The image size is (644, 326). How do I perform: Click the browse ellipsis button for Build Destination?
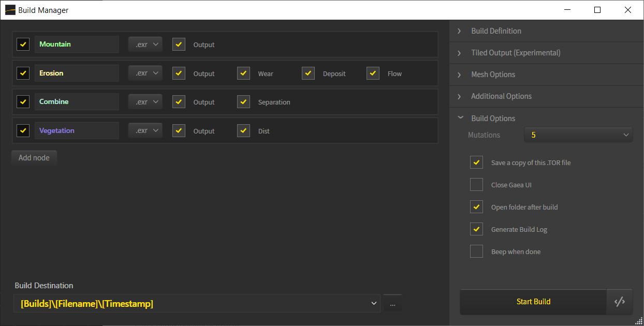click(392, 304)
